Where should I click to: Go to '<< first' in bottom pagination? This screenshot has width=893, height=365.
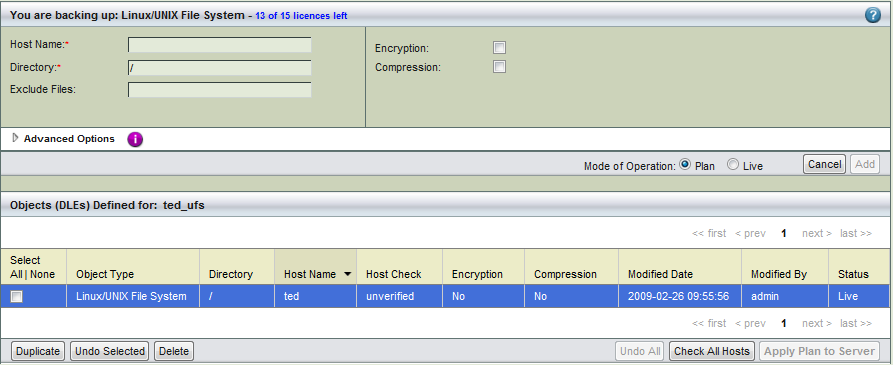709,323
